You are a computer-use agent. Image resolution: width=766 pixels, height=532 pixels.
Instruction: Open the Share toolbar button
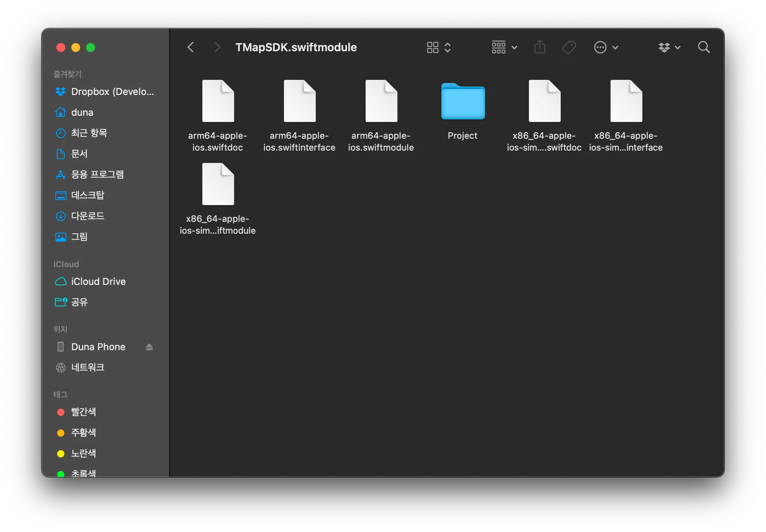pos(539,47)
